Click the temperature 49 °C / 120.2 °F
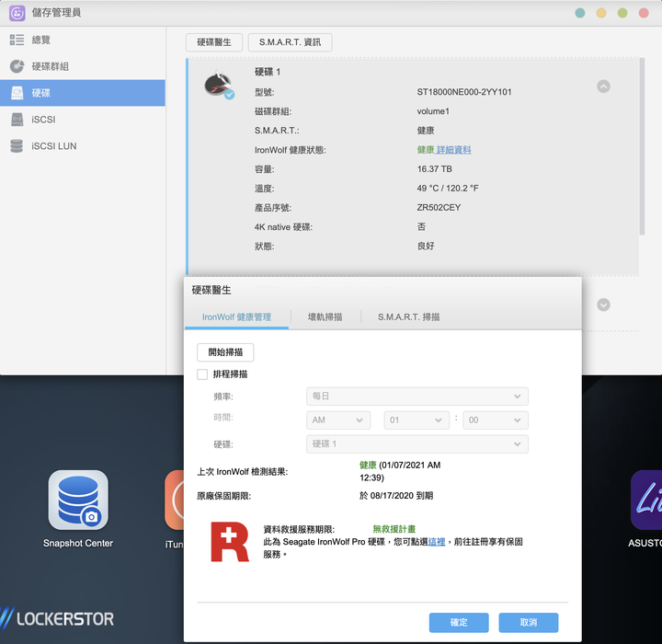 [448, 188]
